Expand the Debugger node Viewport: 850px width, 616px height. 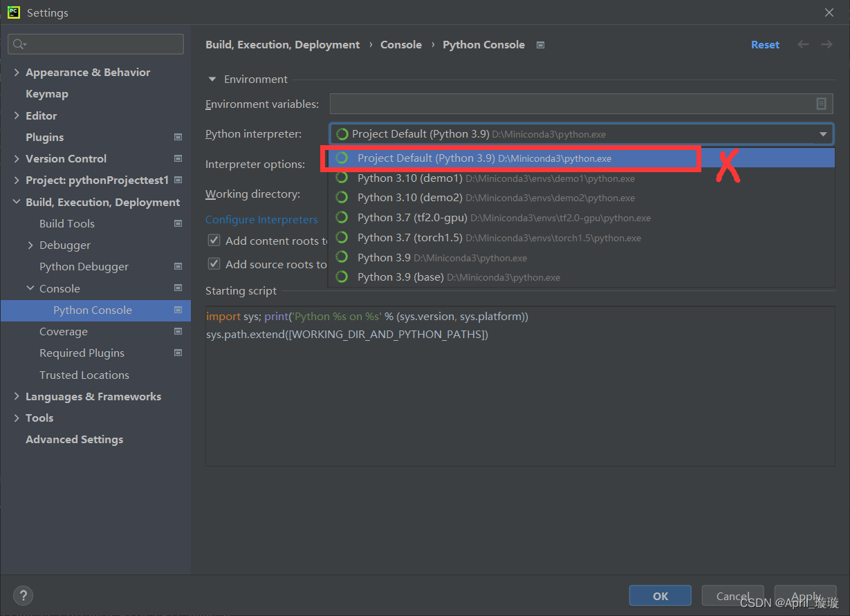coord(30,245)
